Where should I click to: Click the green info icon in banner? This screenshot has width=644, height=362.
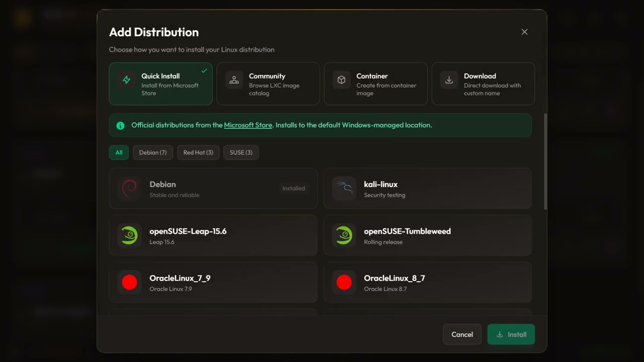point(120,126)
